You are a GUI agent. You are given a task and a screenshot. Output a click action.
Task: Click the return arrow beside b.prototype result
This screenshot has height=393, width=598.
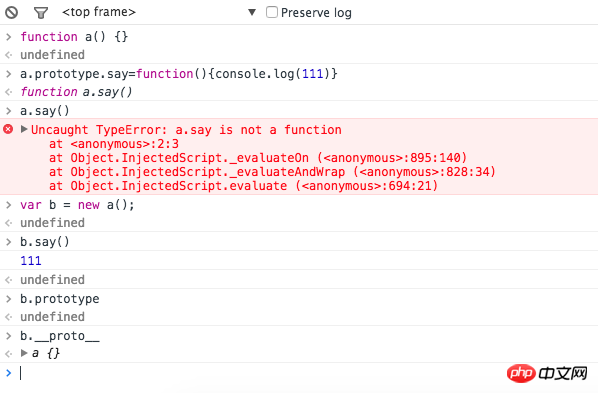click(8, 317)
